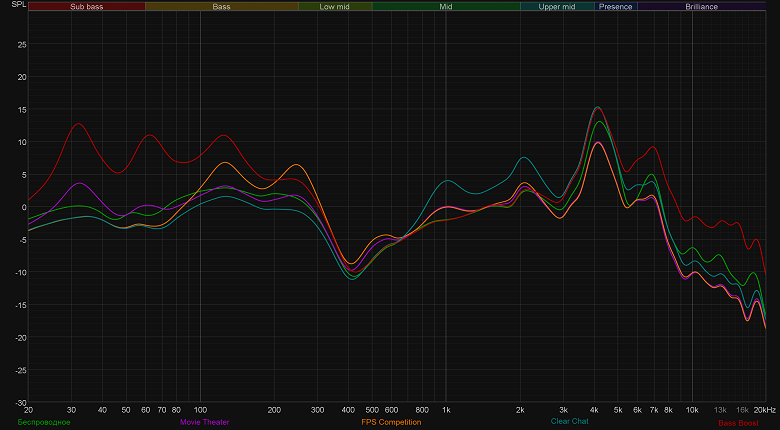Image resolution: width=780 pixels, height=430 pixels.
Task: Click the 10k frequency axis label
Action: 692,410
